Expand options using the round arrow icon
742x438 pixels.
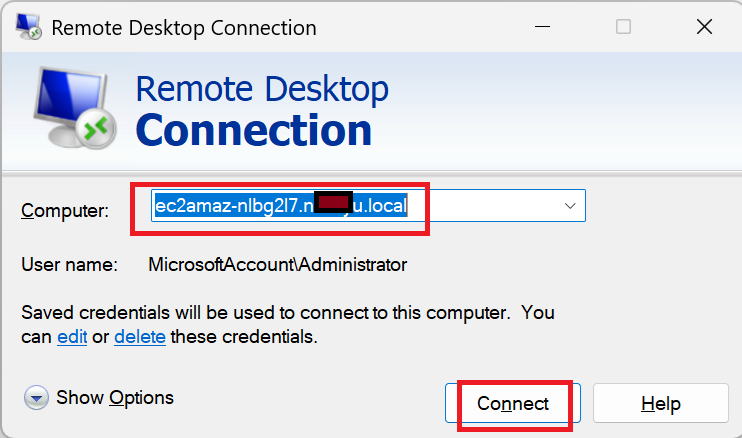36,397
